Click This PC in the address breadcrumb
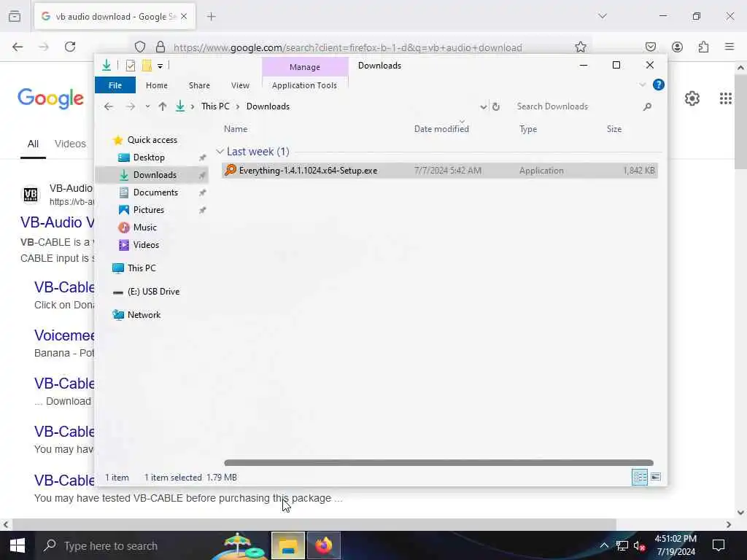 click(215, 106)
